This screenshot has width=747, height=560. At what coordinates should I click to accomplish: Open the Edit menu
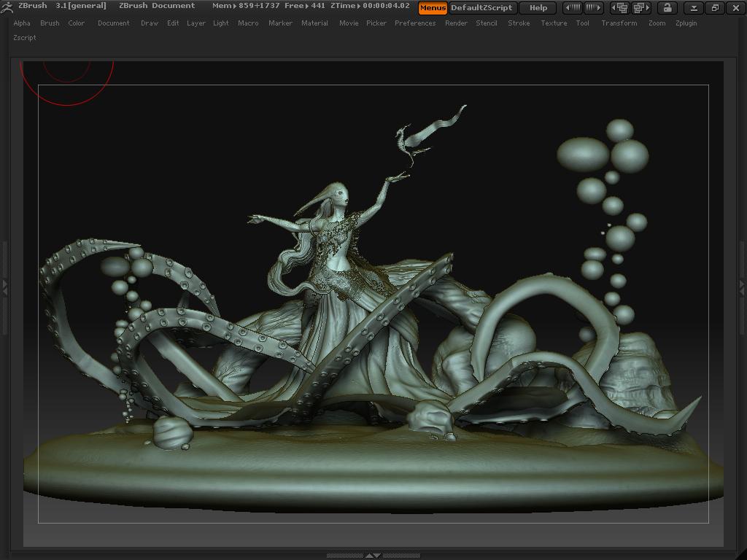173,23
